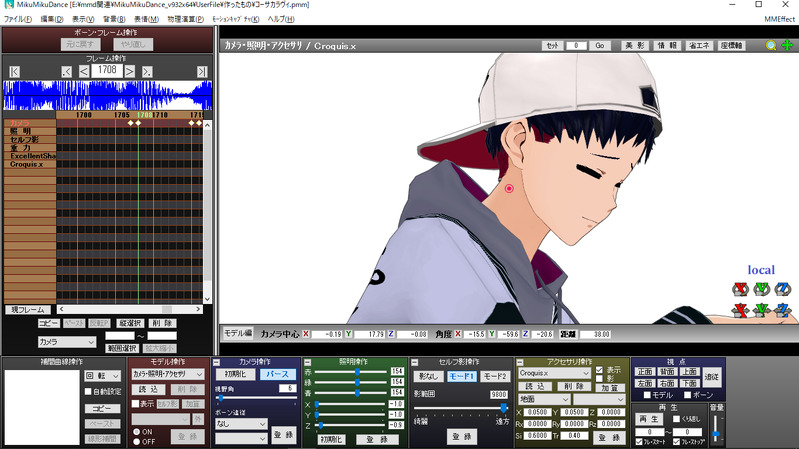Click the 正面 front view button
Image resolution: width=799 pixels, height=449 pixels.
click(x=645, y=371)
